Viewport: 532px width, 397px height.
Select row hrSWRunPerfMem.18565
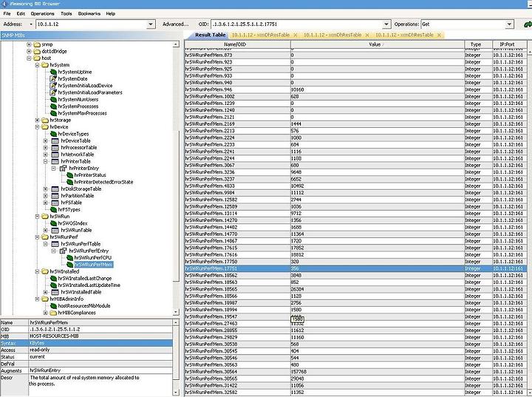[x=355, y=289]
